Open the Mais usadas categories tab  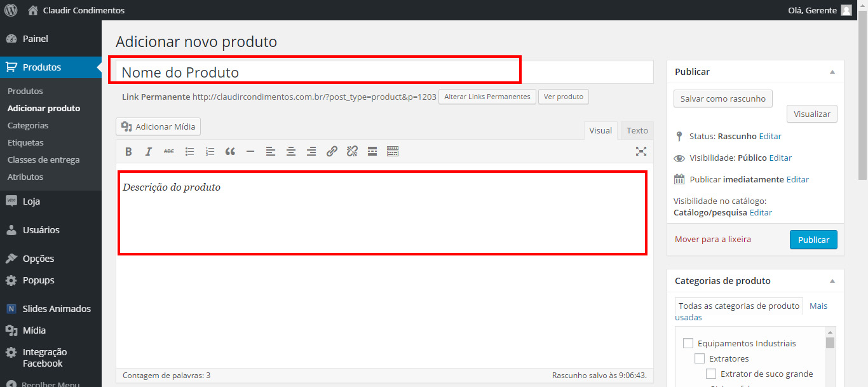pyautogui.click(x=818, y=306)
